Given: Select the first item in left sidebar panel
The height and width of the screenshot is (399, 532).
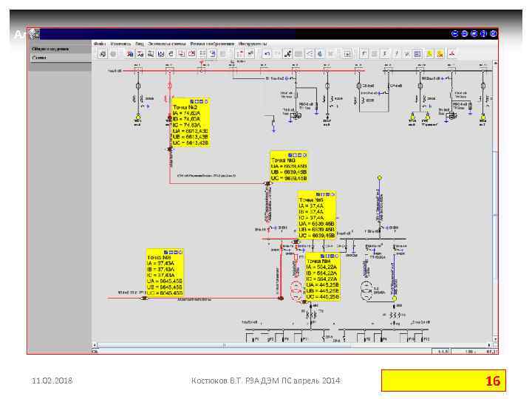Looking at the screenshot, I should coord(60,50).
